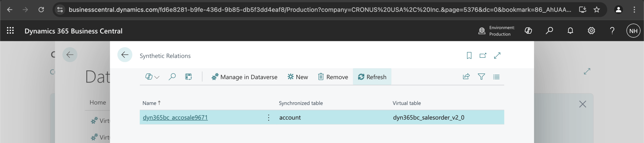Viewport: 644px width, 143px height.
Task: Open the help question mark
Action: pos(612,31)
